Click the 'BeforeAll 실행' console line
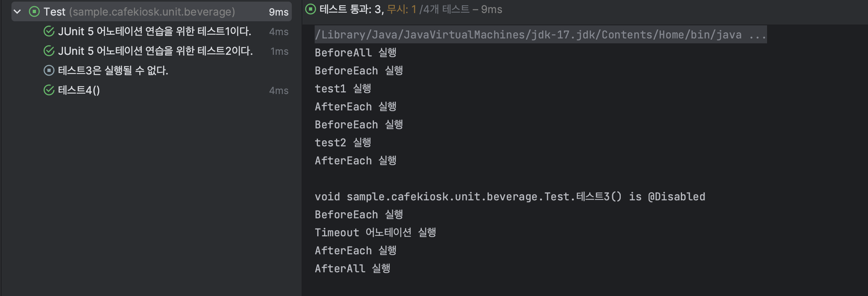Viewport: 868px width, 296px height. (356, 53)
